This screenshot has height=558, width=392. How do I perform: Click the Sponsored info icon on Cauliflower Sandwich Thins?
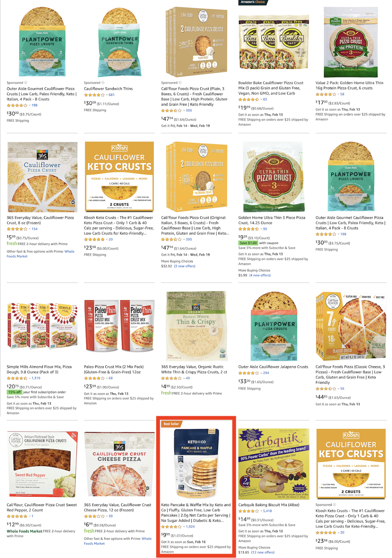click(x=103, y=83)
